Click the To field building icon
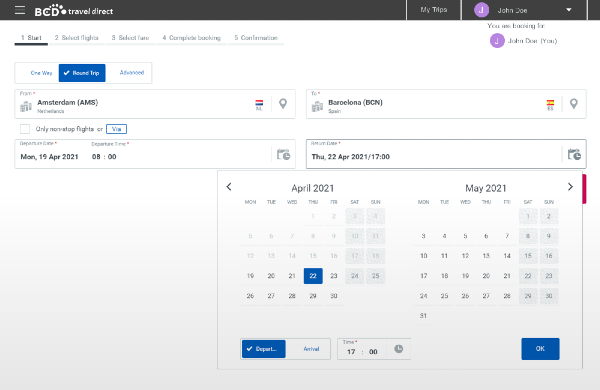600x390 pixels. (x=317, y=106)
